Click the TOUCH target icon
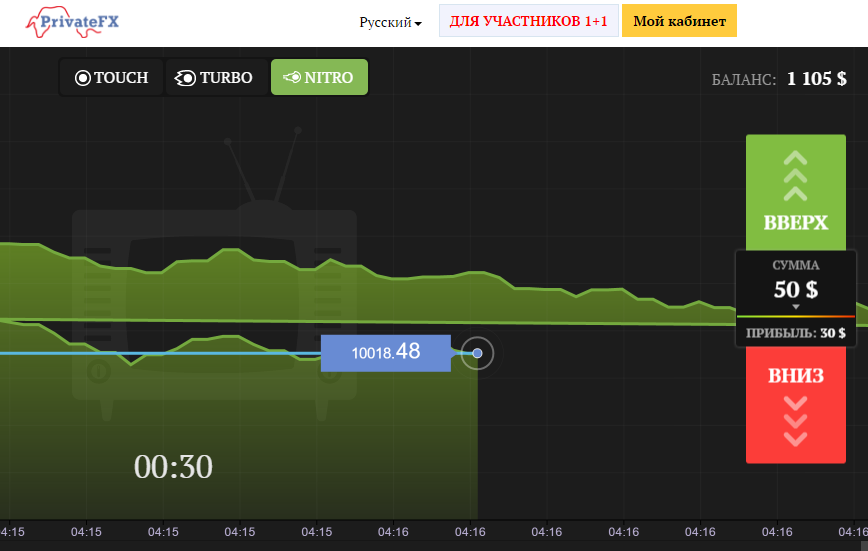This screenshot has width=868, height=551. [x=82, y=78]
